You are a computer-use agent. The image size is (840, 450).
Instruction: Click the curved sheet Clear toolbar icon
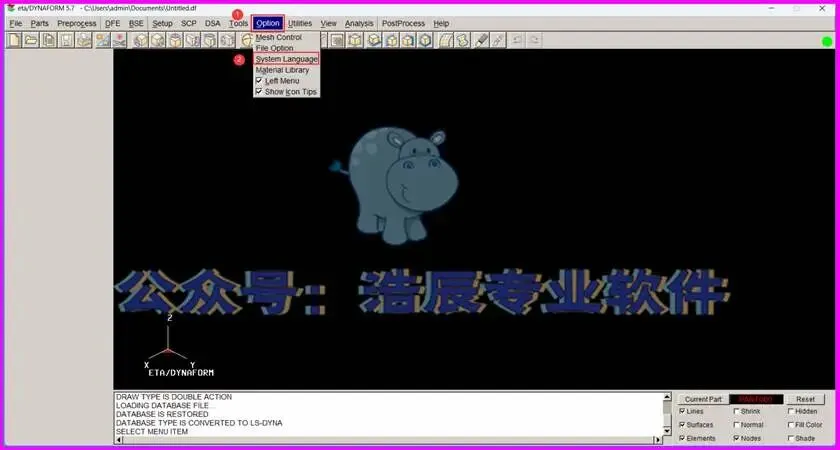[446, 40]
